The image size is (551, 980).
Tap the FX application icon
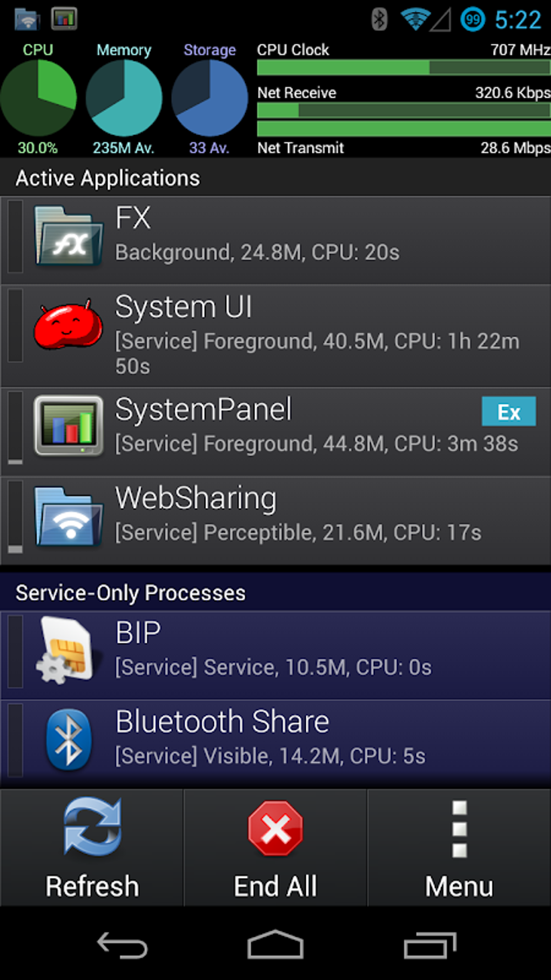click(x=68, y=236)
